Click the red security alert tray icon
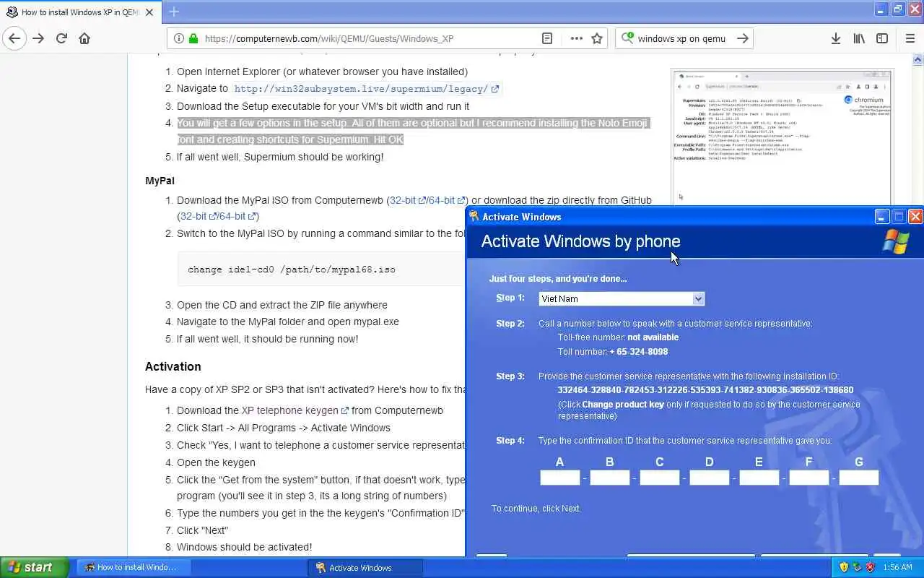 pos(870,567)
